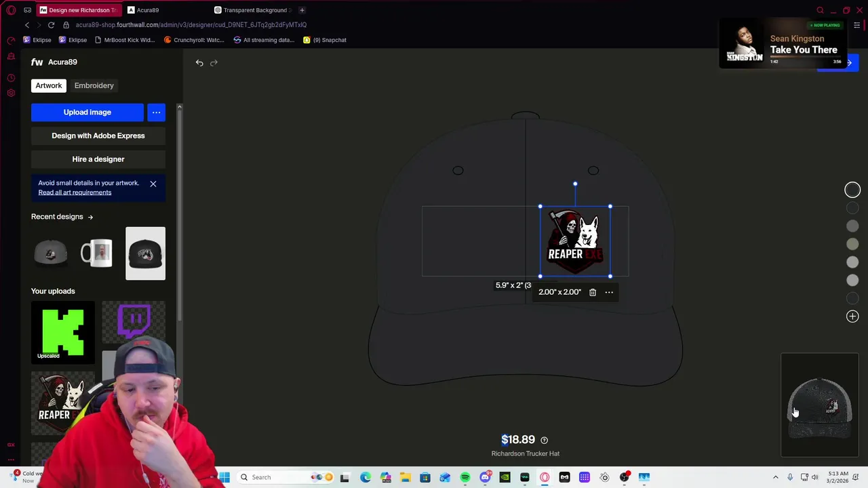Delete the selected Reaper artwork
This screenshot has height=488, width=868.
click(593, 292)
